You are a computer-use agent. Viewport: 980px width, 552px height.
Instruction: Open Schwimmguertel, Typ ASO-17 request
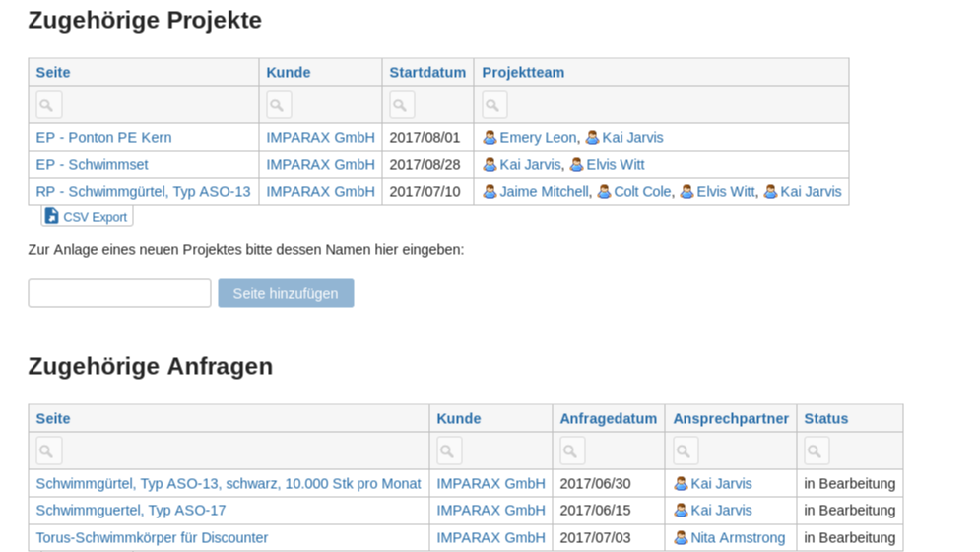[x=131, y=511]
